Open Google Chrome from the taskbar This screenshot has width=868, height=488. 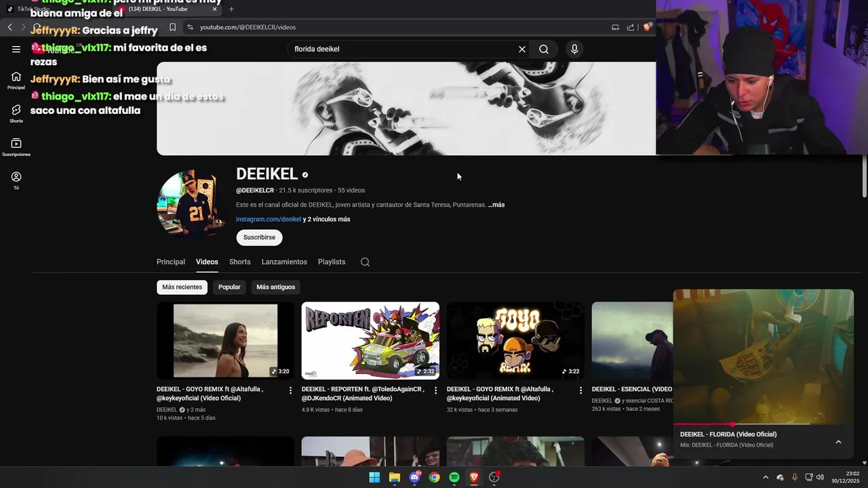coord(435,477)
